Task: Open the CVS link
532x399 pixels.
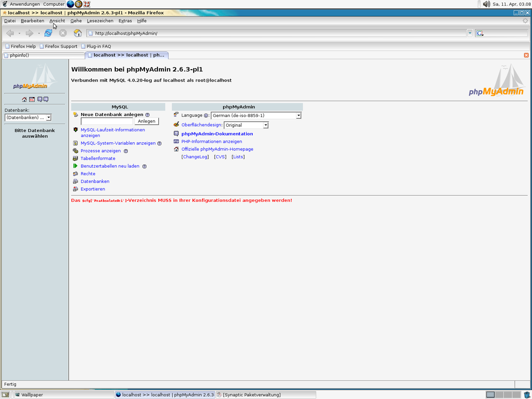Action: click(220, 157)
